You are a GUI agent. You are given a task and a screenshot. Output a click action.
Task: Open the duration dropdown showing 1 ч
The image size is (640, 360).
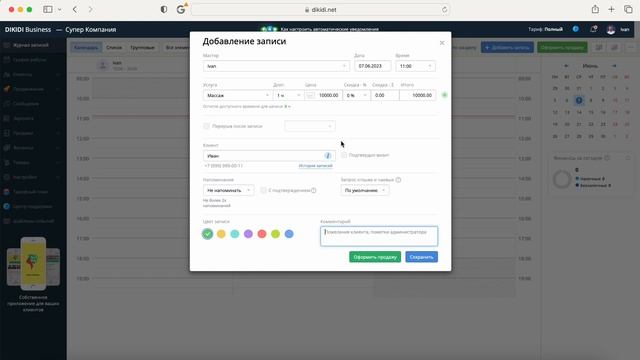click(x=288, y=95)
